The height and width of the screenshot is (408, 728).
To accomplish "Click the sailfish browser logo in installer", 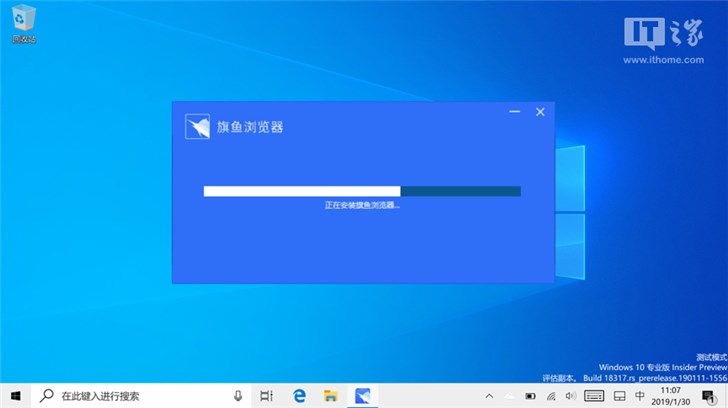I will (197, 126).
